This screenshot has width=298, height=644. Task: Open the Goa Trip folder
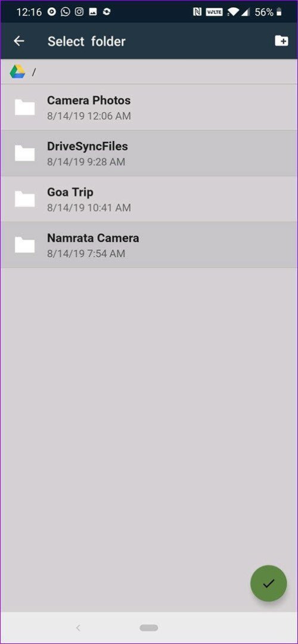pyautogui.click(x=149, y=200)
